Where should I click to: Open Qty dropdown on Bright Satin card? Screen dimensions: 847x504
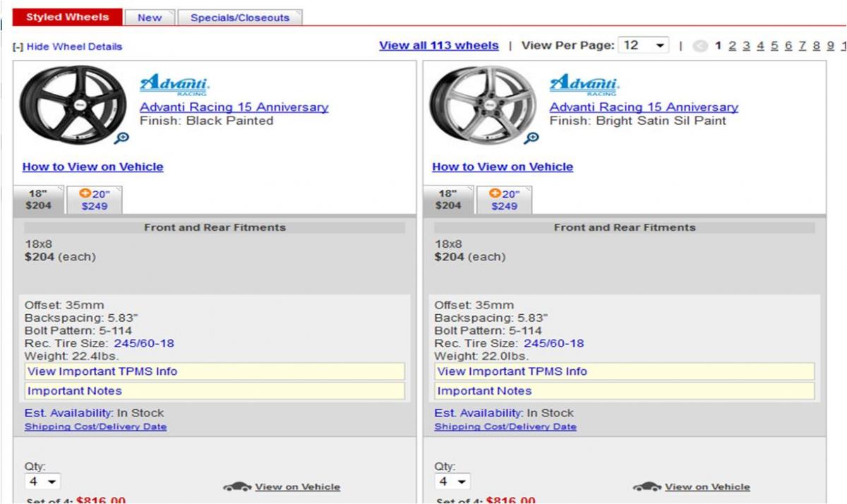tap(452, 481)
